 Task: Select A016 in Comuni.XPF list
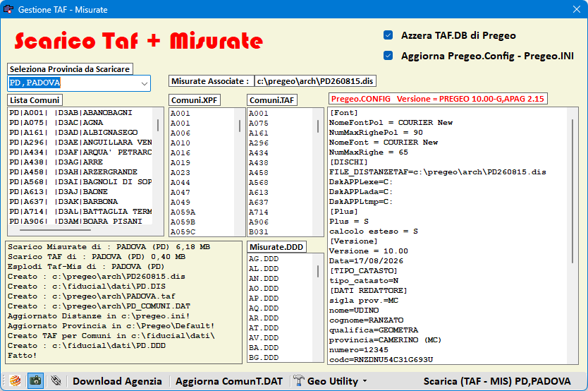(x=202, y=152)
